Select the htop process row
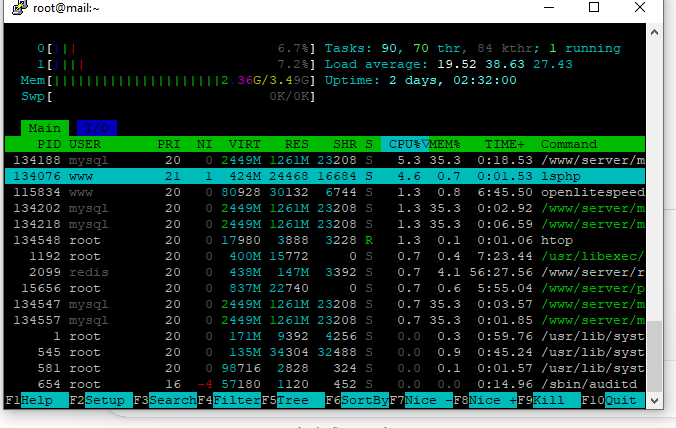Screen dimensions: 676x428 pos(325,240)
